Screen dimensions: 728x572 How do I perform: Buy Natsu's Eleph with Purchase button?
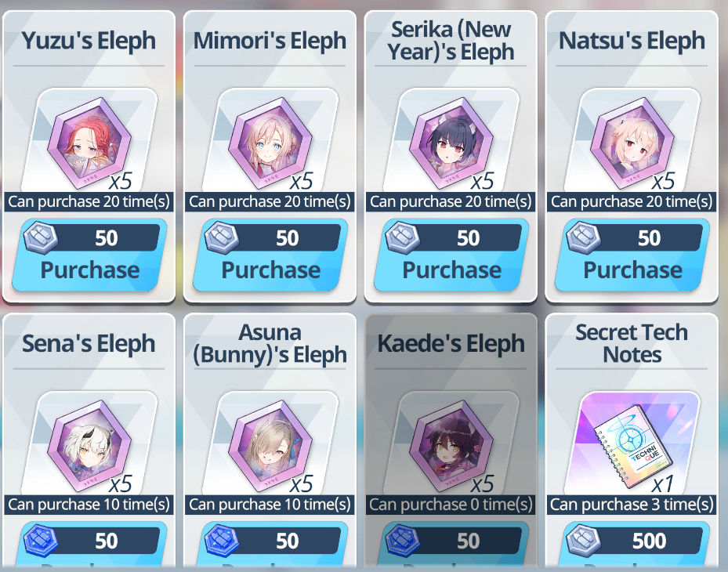click(x=632, y=255)
